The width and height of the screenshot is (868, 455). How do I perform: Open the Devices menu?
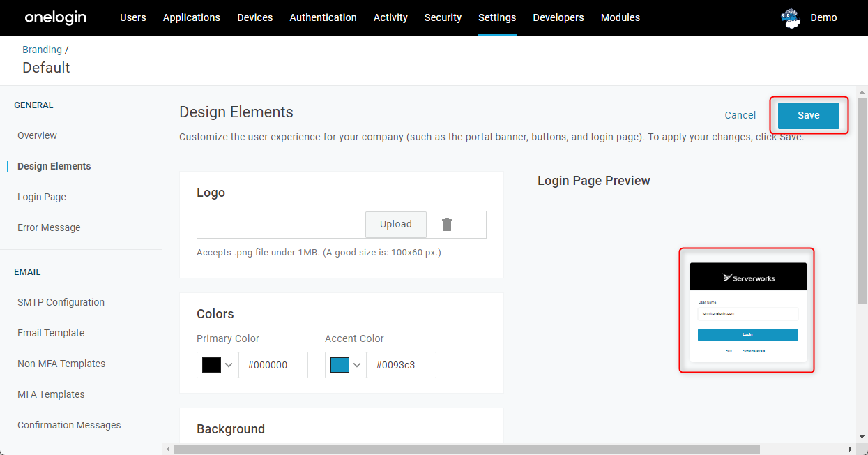tap(255, 17)
